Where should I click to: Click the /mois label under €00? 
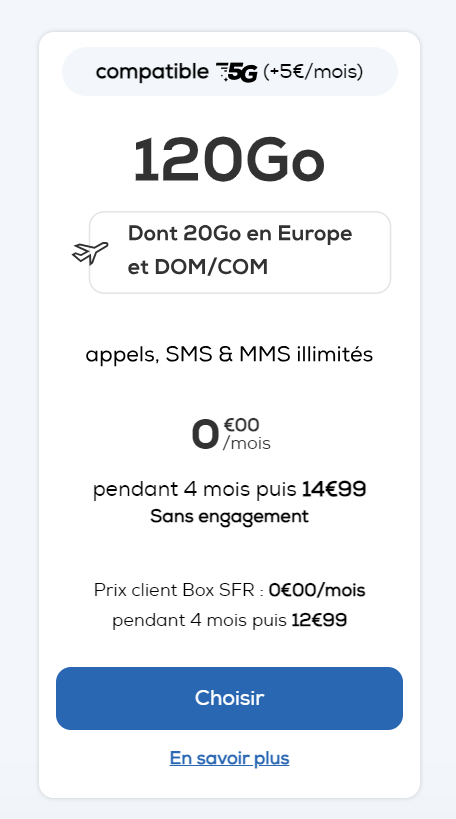(247, 443)
